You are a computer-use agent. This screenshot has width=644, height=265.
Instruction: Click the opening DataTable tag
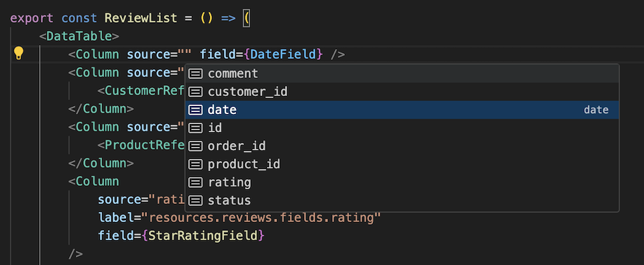[x=79, y=37]
